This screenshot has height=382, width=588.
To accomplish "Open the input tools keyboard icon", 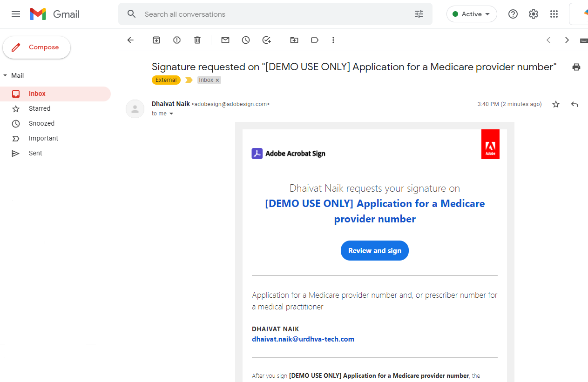I will point(584,40).
